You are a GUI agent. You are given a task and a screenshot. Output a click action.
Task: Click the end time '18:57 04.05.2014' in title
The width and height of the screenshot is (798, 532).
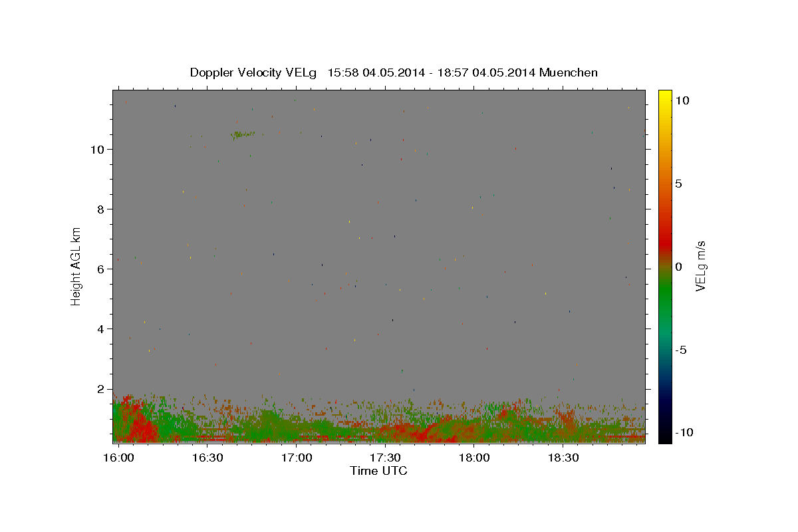[x=485, y=72]
